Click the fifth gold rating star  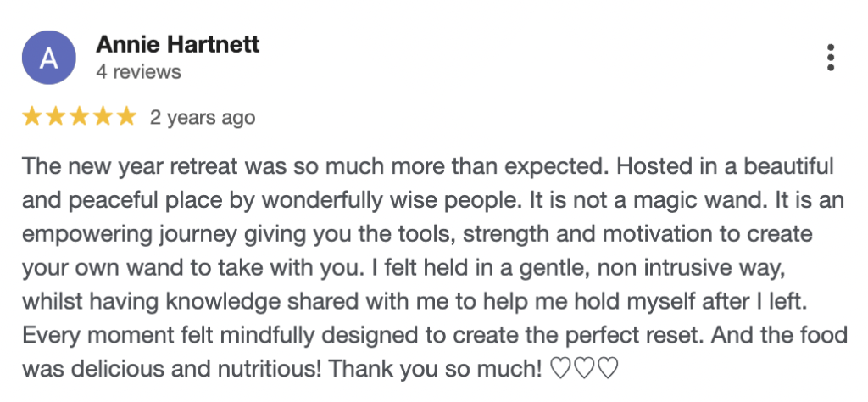pos(125,117)
